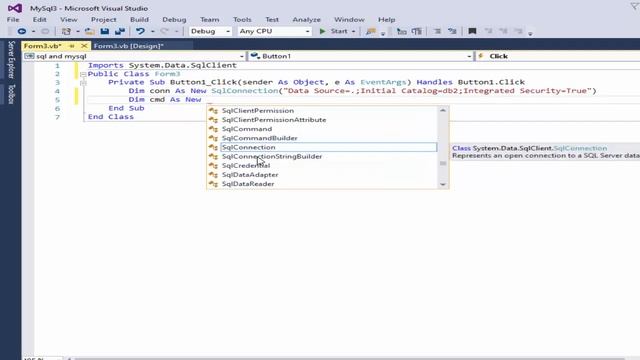Click the Increase indent toolbar icon

452,31
